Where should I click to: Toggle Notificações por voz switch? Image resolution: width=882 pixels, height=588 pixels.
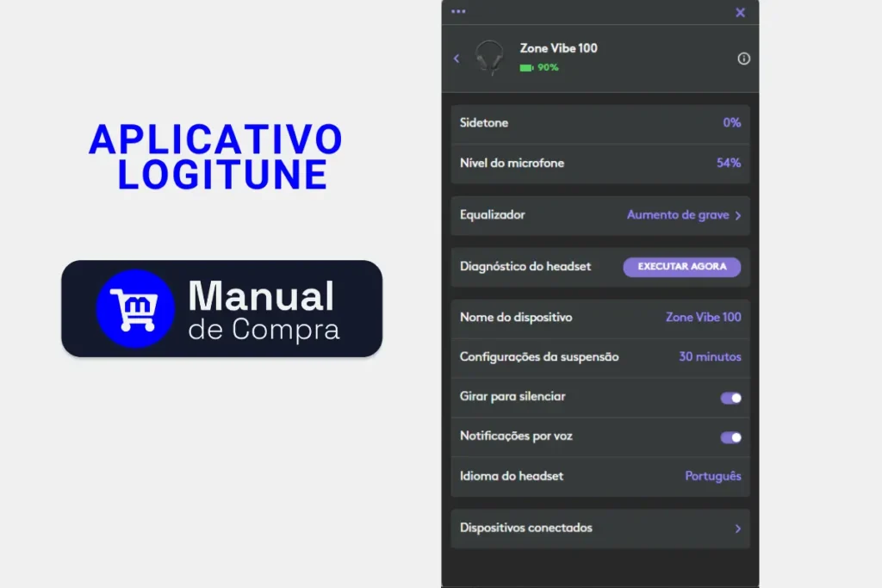(x=730, y=437)
